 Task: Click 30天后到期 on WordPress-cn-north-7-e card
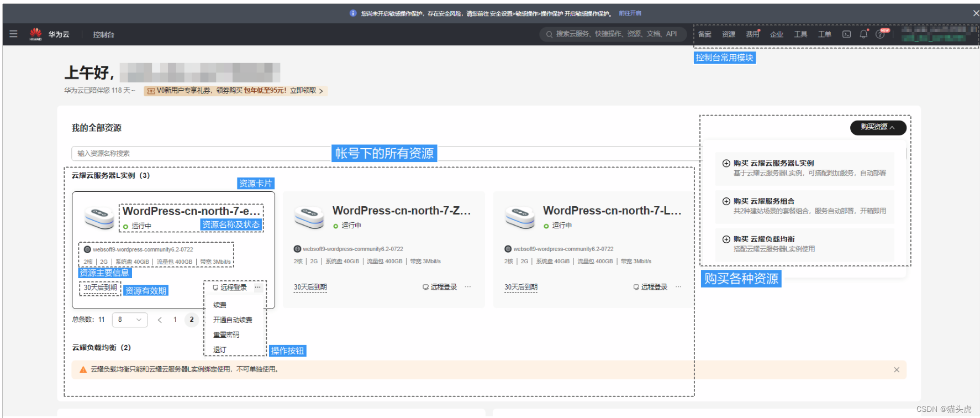[100, 288]
